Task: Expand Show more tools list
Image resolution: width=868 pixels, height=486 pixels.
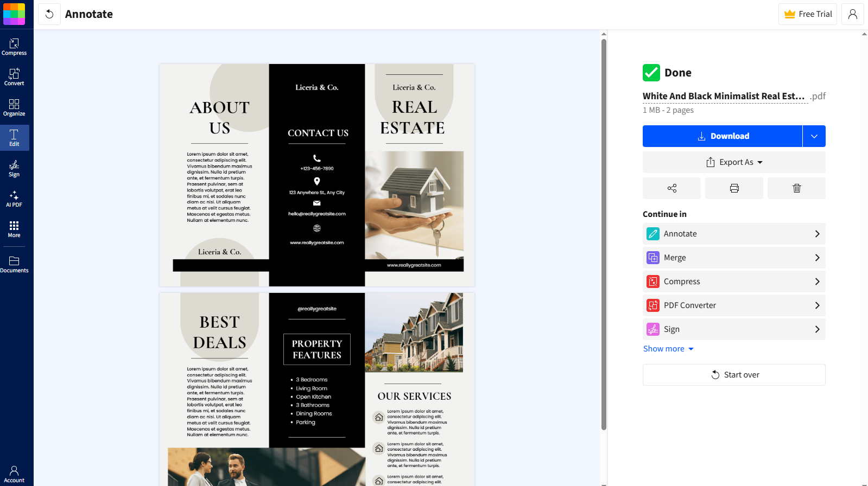Action: click(x=668, y=349)
